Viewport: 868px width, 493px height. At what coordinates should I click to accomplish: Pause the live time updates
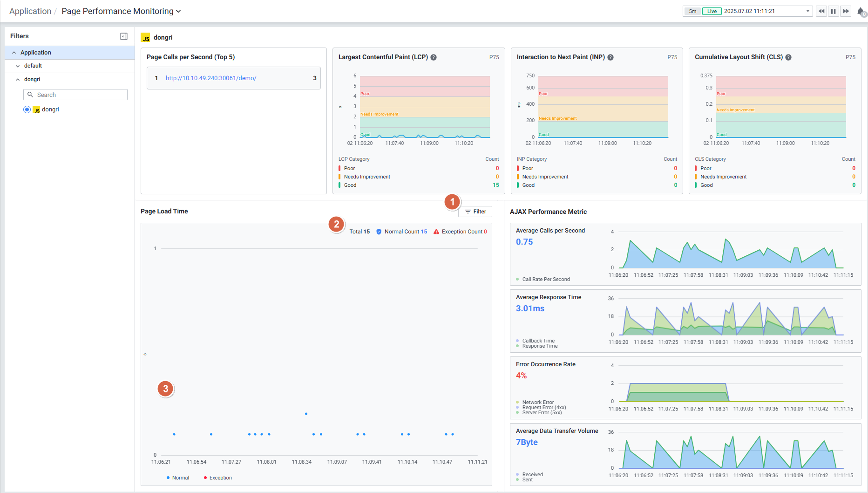pos(834,11)
